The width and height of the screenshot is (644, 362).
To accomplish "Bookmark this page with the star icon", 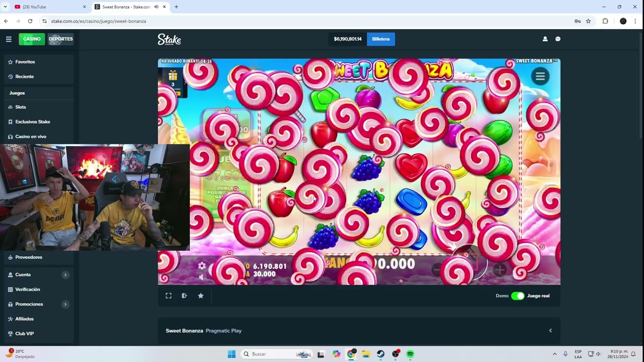I will click(x=588, y=21).
